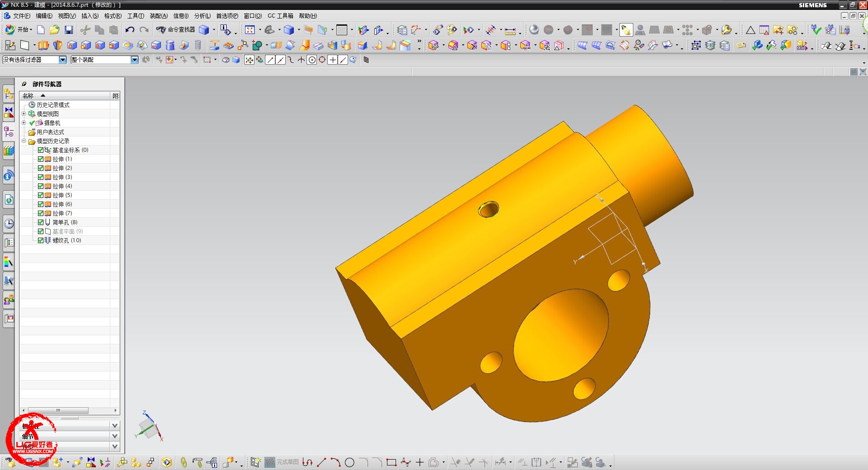Uncheck the 拉伸 (7) feature checkbox
The image size is (868, 470).
pos(41,213)
